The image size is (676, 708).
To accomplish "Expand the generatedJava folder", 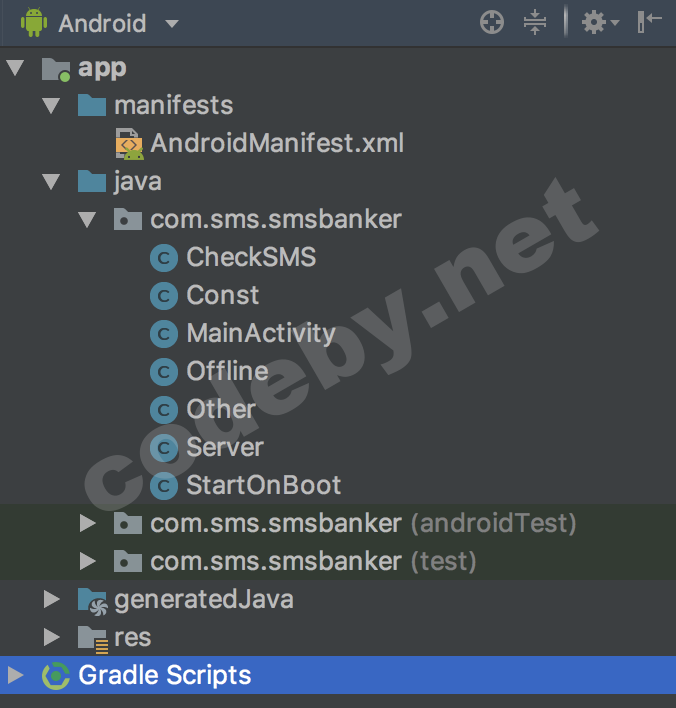I will click(x=51, y=599).
